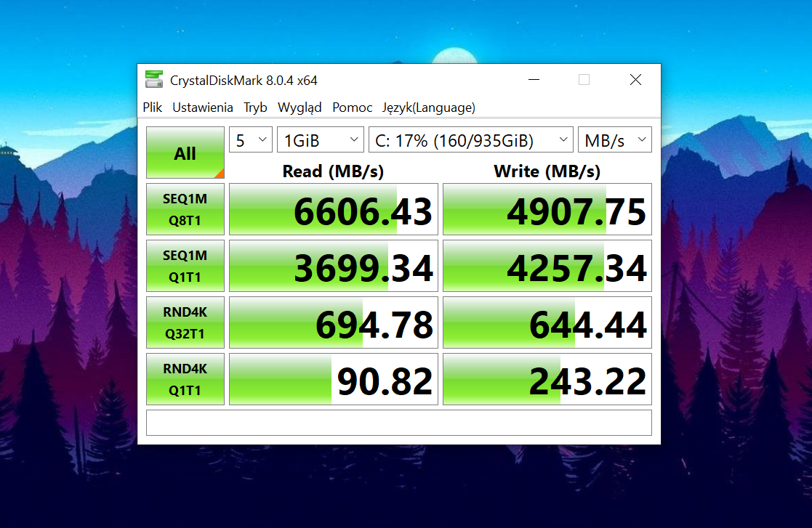This screenshot has width=812, height=528.
Task: Click the read result 3699.34
Action: 334,266
